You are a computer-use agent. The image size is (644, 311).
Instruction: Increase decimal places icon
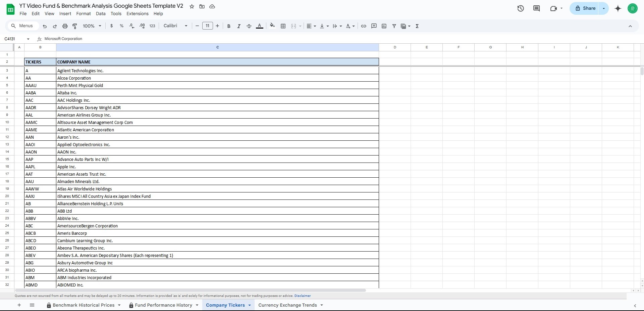point(142,26)
